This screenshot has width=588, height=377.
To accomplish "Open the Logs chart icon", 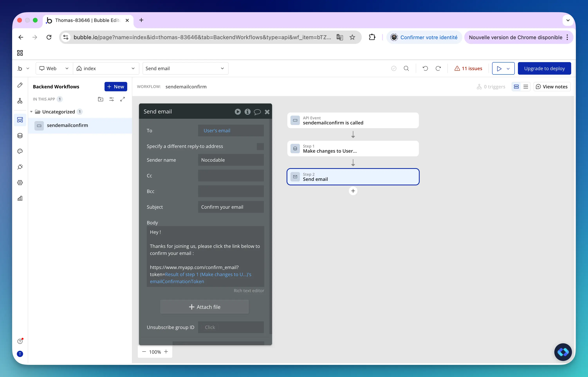I will [x=20, y=198].
